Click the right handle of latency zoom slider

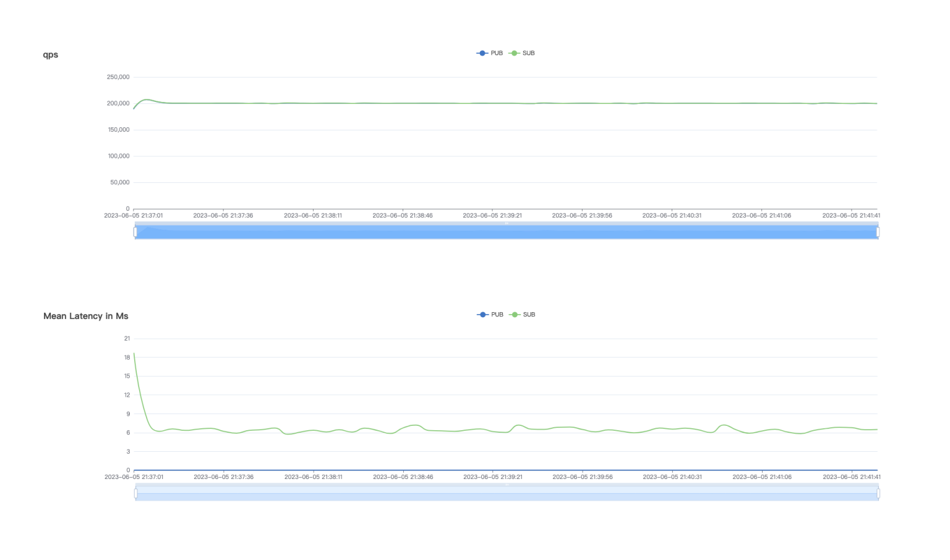pyautogui.click(x=877, y=492)
